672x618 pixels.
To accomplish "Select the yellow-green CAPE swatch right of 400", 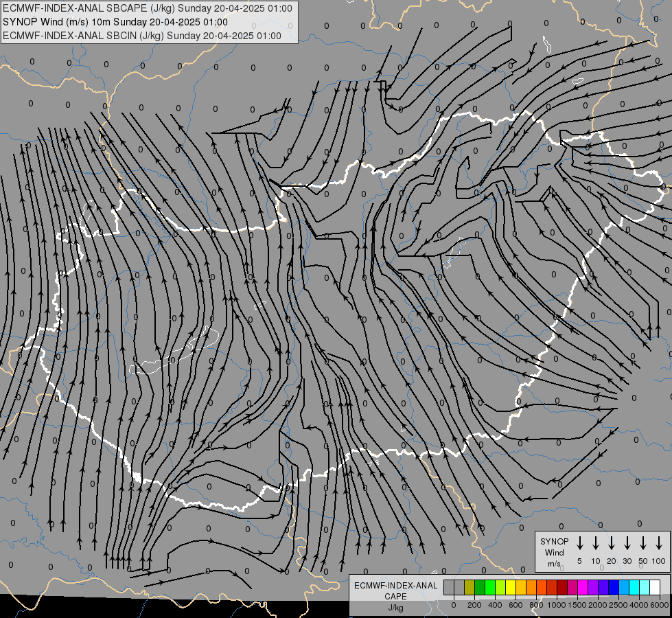I will tap(500, 587).
